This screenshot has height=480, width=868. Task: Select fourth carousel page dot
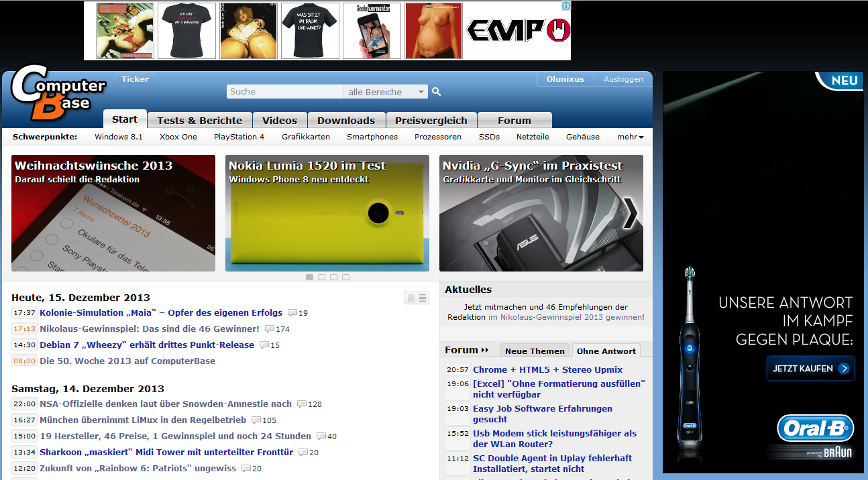pyautogui.click(x=345, y=277)
